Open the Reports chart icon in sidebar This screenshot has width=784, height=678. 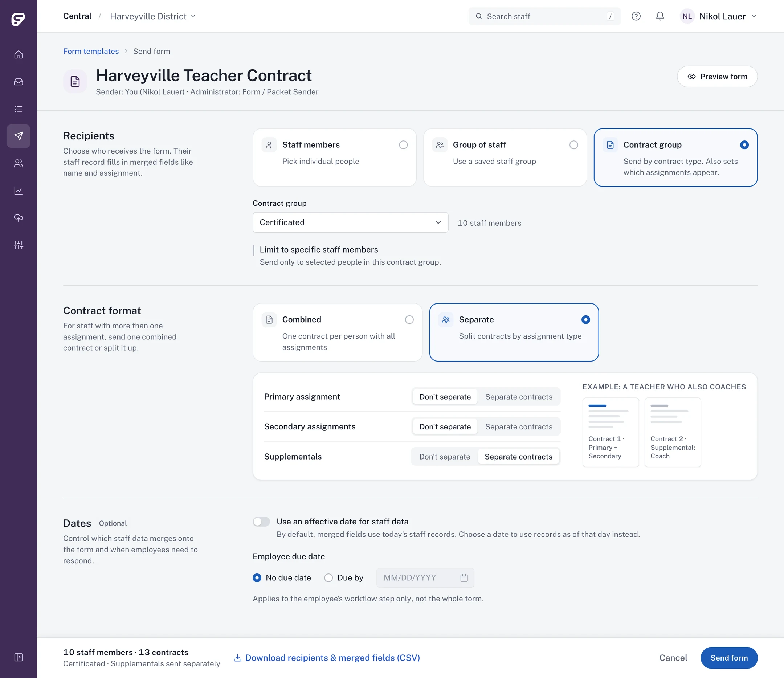tap(18, 191)
